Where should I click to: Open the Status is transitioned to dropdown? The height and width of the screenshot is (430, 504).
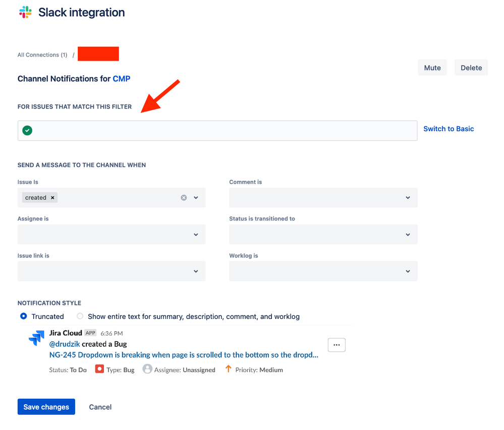point(323,235)
